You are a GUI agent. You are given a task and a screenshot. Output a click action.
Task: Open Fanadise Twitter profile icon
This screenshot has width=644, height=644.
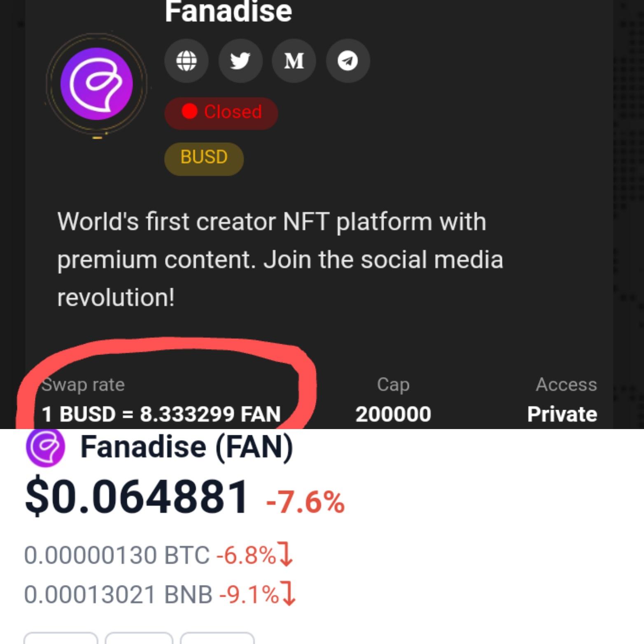240,61
